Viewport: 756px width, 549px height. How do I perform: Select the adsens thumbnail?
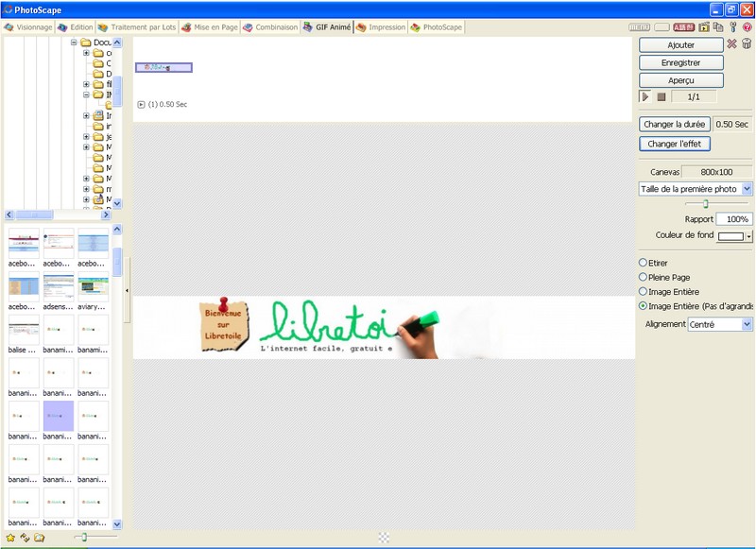click(59, 287)
